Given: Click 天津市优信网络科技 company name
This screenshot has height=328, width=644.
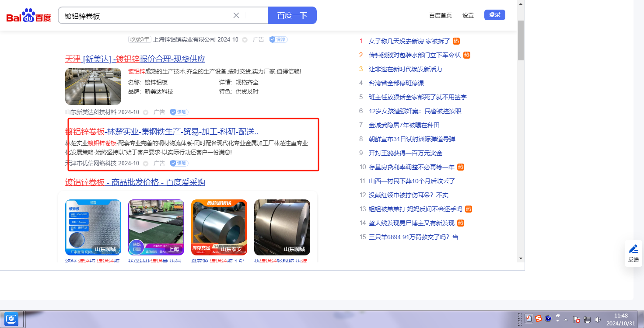Looking at the screenshot, I should coord(91,163).
